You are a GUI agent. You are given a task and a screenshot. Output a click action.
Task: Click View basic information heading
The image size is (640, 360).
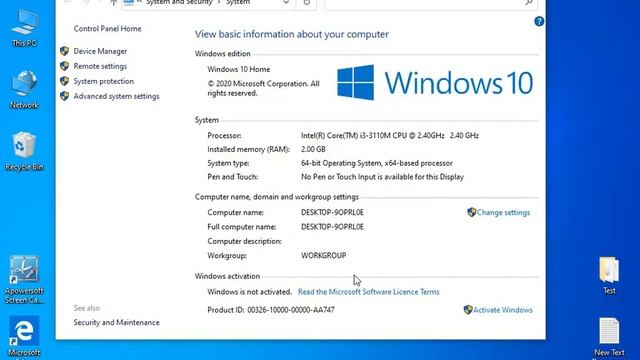click(291, 34)
